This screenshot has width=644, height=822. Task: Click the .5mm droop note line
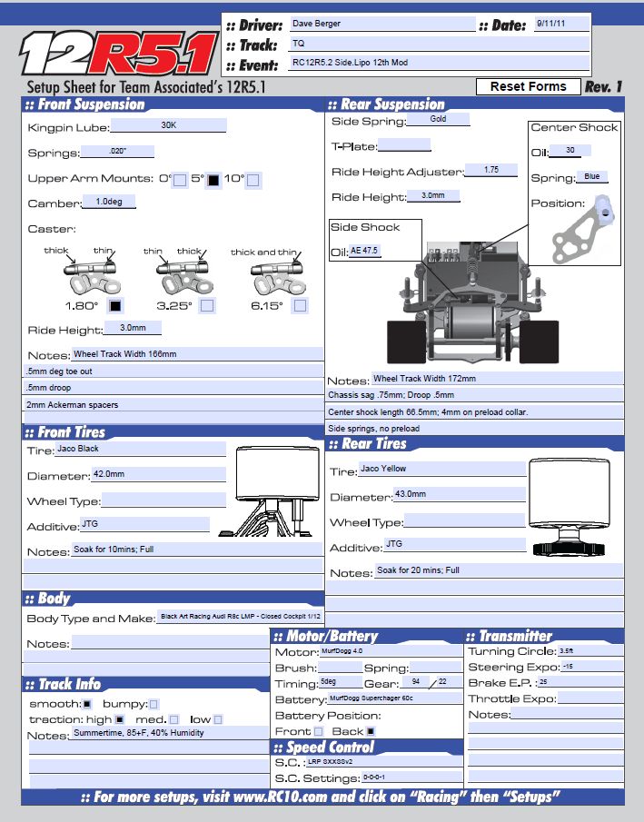[x=173, y=388]
